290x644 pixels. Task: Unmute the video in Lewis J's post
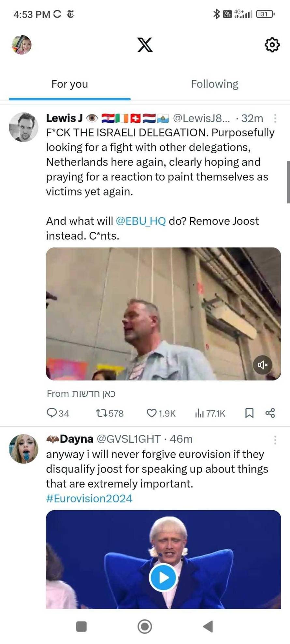262,365
